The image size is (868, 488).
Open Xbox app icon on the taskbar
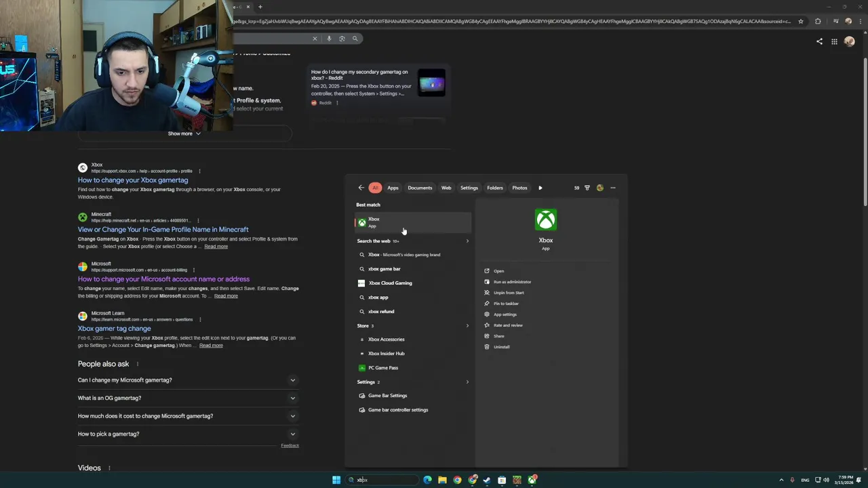[x=532, y=480]
